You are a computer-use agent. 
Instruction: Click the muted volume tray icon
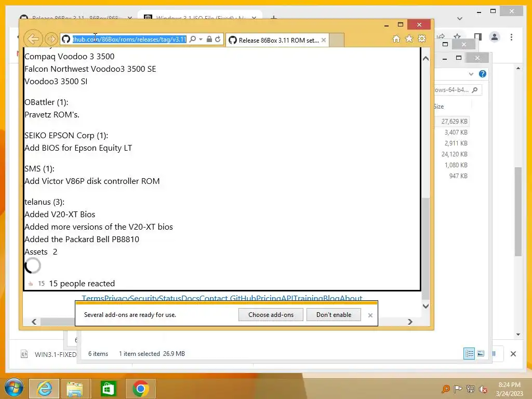click(483, 389)
